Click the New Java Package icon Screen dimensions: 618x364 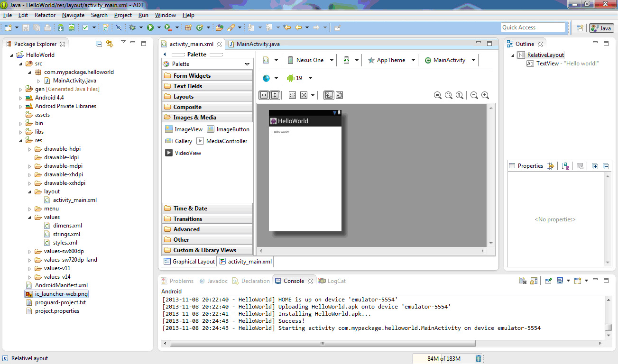pos(188,27)
